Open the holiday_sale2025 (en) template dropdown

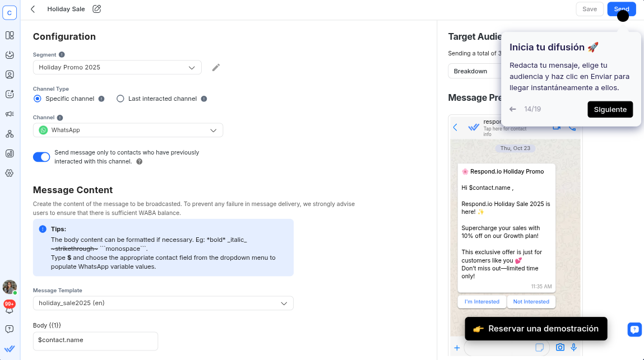163,303
